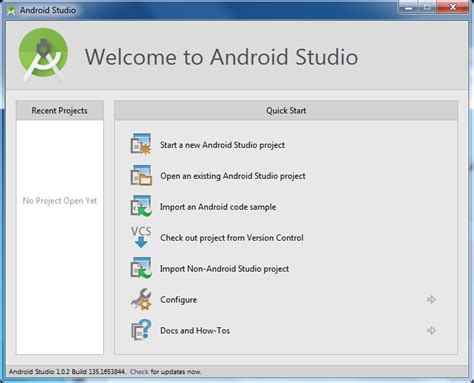Select Import an Android code sample

tap(218, 207)
